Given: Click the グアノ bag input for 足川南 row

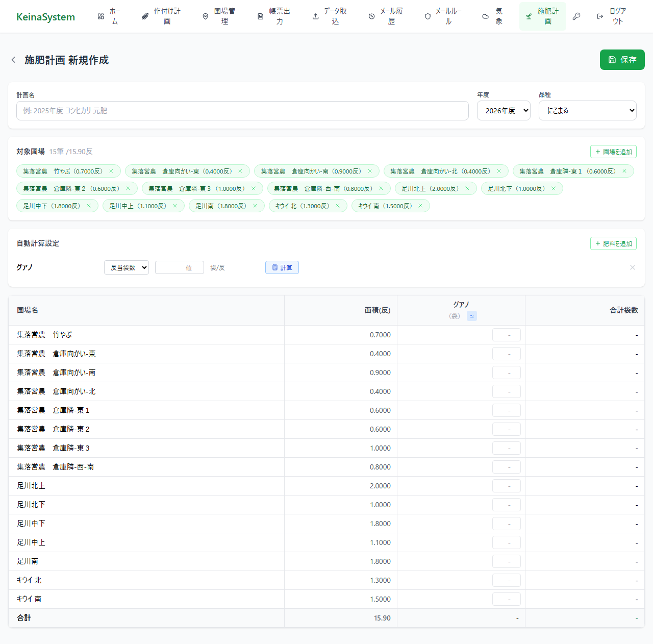Looking at the screenshot, I should coord(506,561).
